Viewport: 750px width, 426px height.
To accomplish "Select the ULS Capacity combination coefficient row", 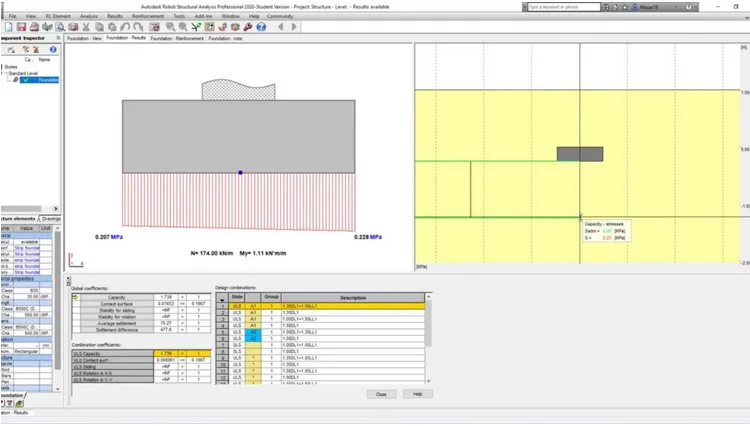I will 141,354.
